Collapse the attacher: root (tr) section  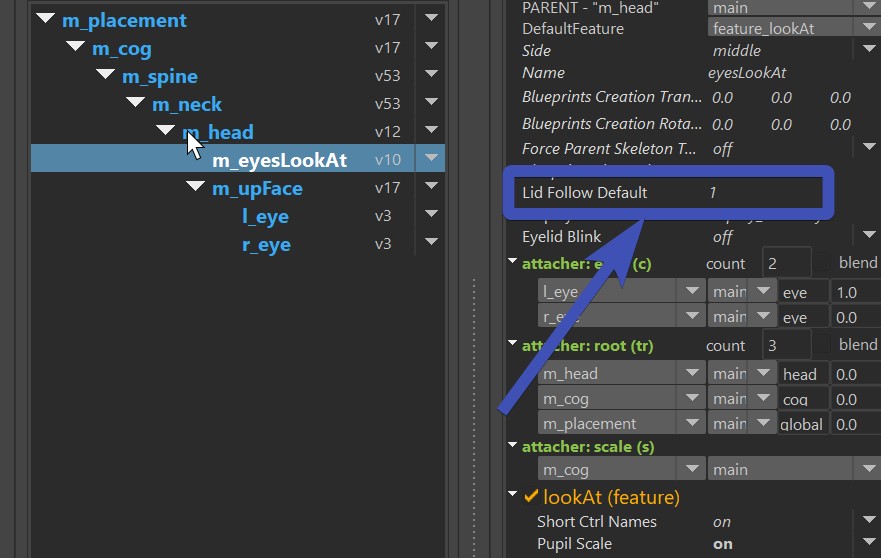point(513,344)
